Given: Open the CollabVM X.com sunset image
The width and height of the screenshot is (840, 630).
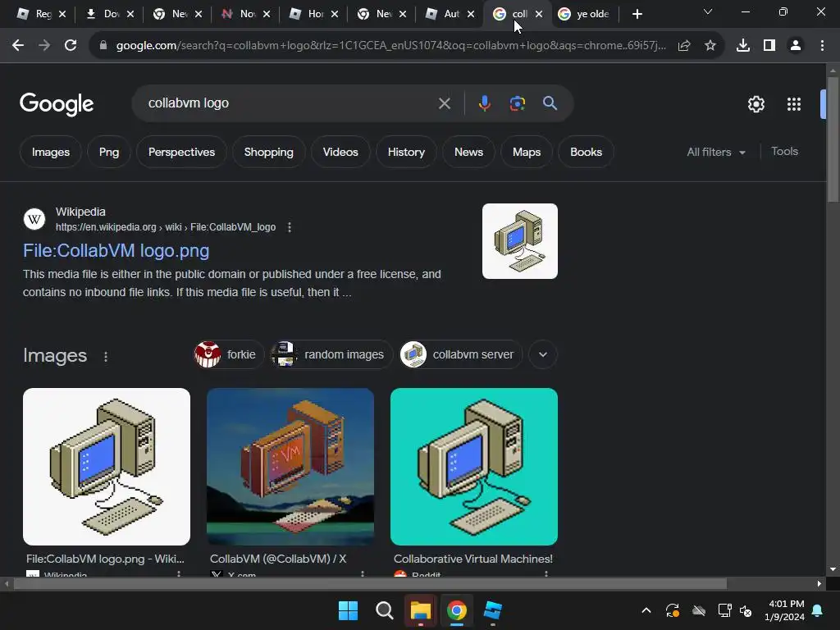Looking at the screenshot, I should click(290, 467).
